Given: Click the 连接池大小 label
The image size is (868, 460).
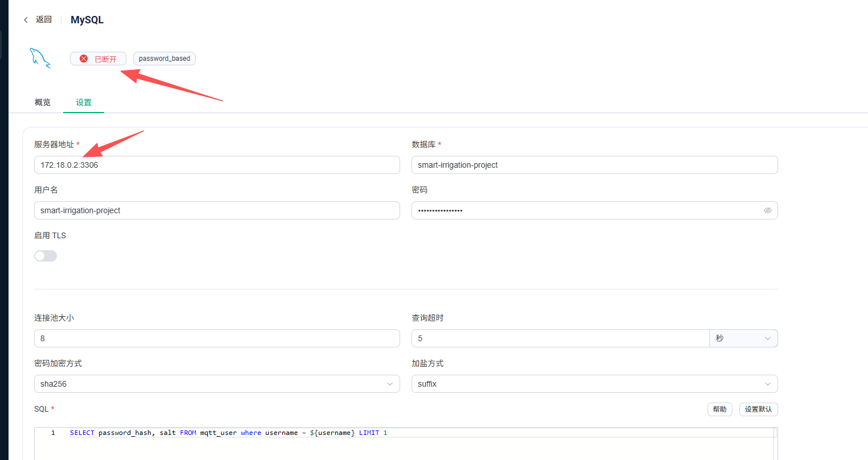Looking at the screenshot, I should (54, 318).
